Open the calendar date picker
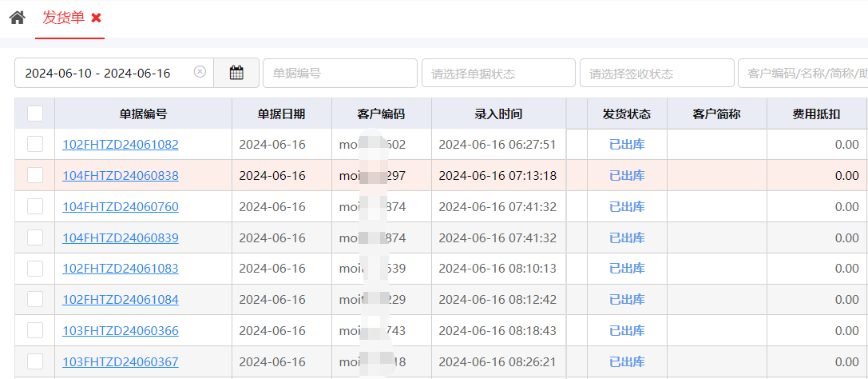The image size is (868, 379). coord(236,73)
